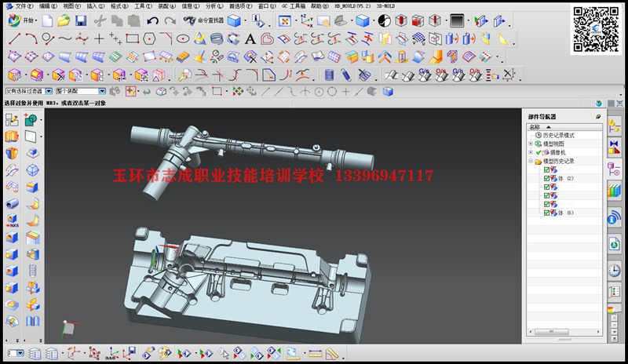Select the Polygon hexagon tool
The height and width of the screenshot is (364, 628).
149,38
